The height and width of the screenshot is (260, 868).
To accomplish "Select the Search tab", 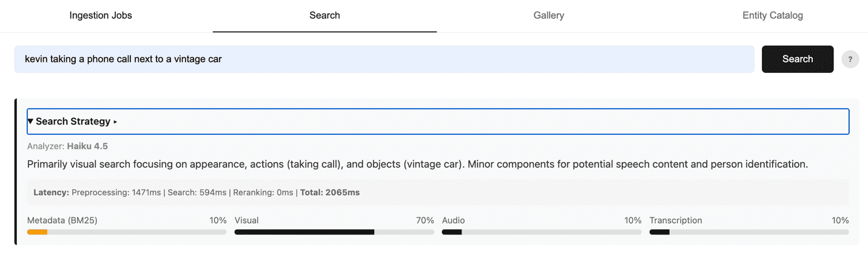I will pyautogui.click(x=325, y=16).
